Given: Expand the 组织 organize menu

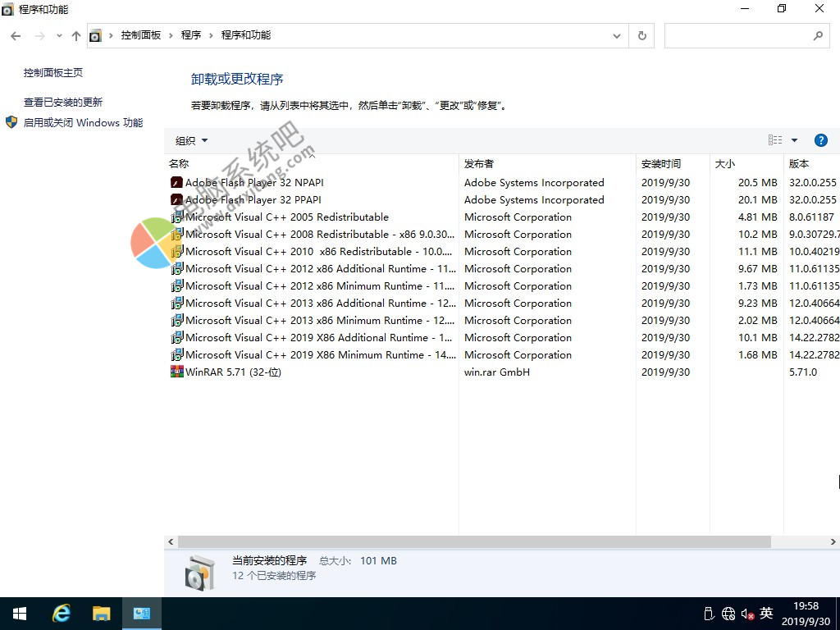Looking at the screenshot, I should [x=191, y=140].
